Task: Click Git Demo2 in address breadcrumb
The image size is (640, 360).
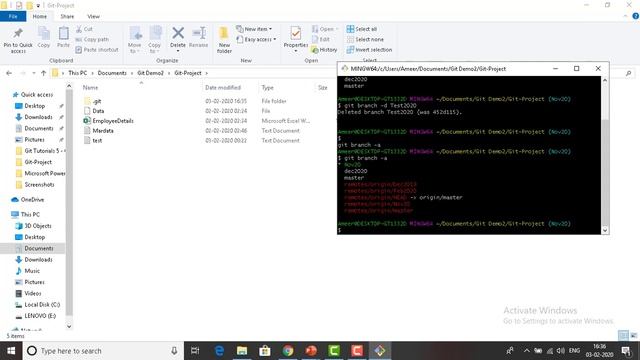Action: [150, 73]
